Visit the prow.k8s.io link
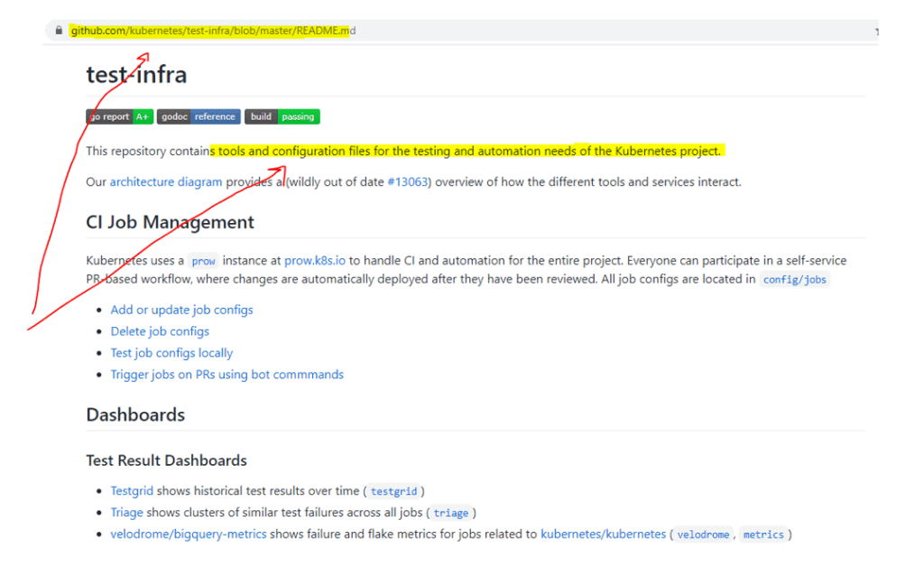The height and width of the screenshot is (567, 924). [315, 260]
